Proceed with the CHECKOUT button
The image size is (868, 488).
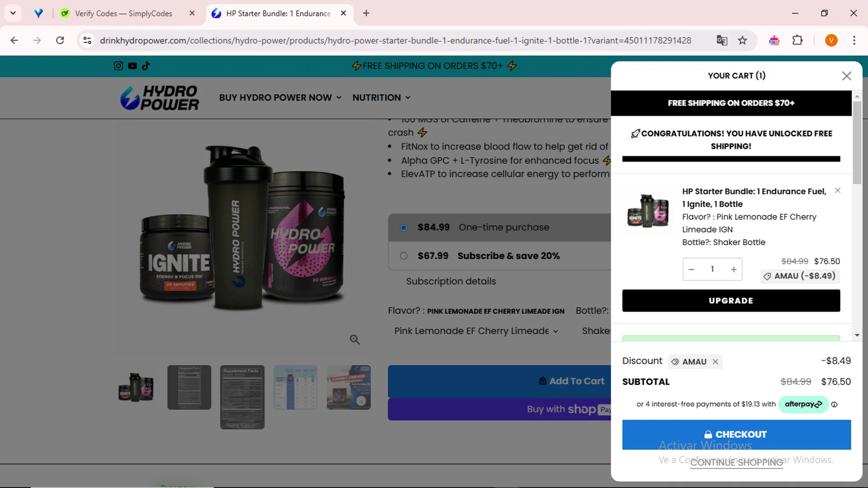tap(736, 435)
